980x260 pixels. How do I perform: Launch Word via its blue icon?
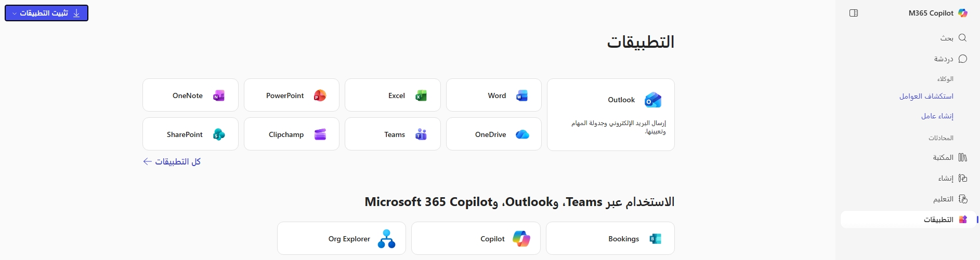[521, 95]
